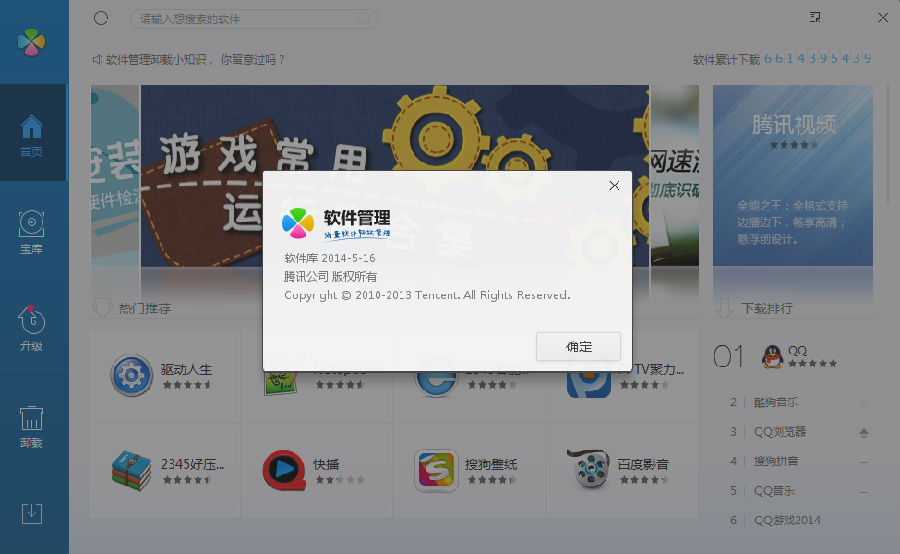Viewport: 900px width, 554px height.
Task: Click the refresh icon beside the search box
Action: (x=100, y=18)
